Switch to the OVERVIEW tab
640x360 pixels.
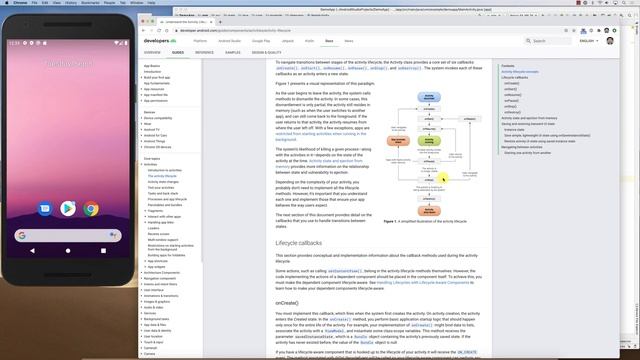click(152, 53)
